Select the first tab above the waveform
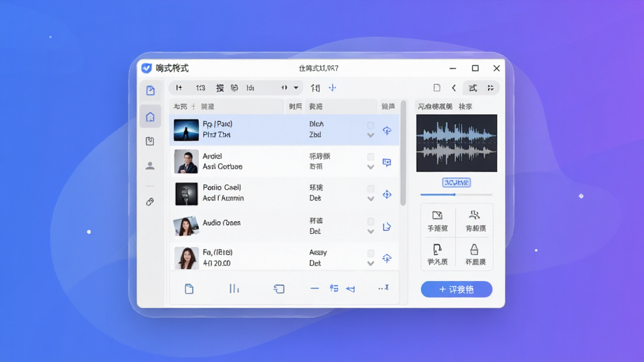Image resolution: width=644 pixels, height=362 pixels. point(435,107)
